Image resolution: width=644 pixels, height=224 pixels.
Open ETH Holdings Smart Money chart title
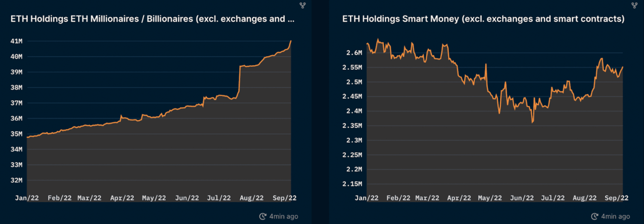pyautogui.click(x=483, y=19)
